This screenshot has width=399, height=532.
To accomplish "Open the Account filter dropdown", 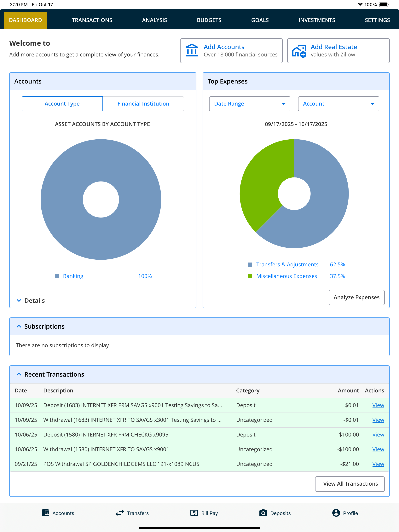I will 338,104.
